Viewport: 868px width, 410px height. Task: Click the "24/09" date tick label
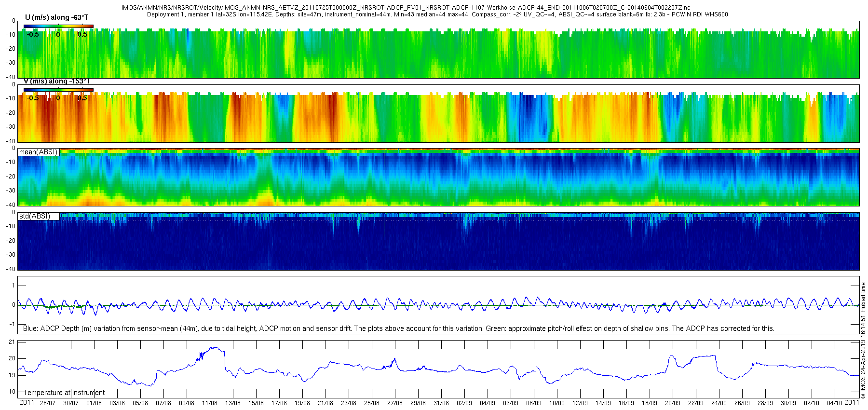pos(719,403)
